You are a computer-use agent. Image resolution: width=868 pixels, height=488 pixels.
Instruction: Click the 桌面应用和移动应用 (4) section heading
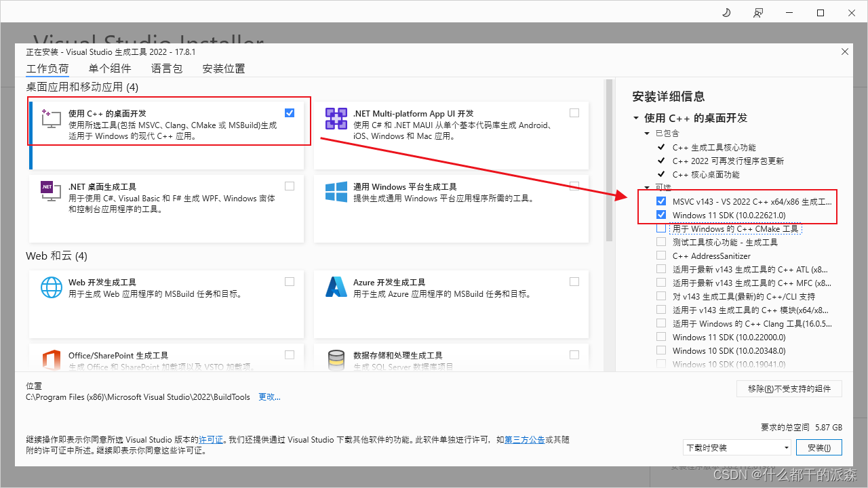point(82,87)
